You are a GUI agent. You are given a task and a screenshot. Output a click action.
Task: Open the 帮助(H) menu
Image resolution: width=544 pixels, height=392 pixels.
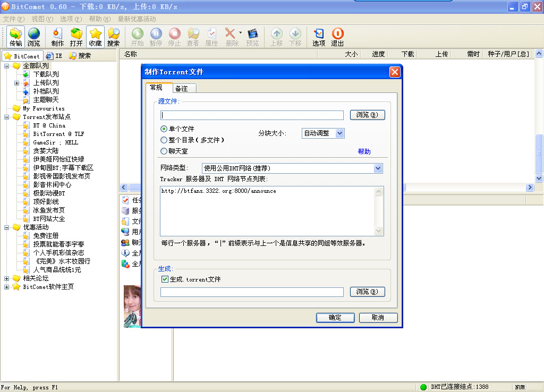[99, 19]
